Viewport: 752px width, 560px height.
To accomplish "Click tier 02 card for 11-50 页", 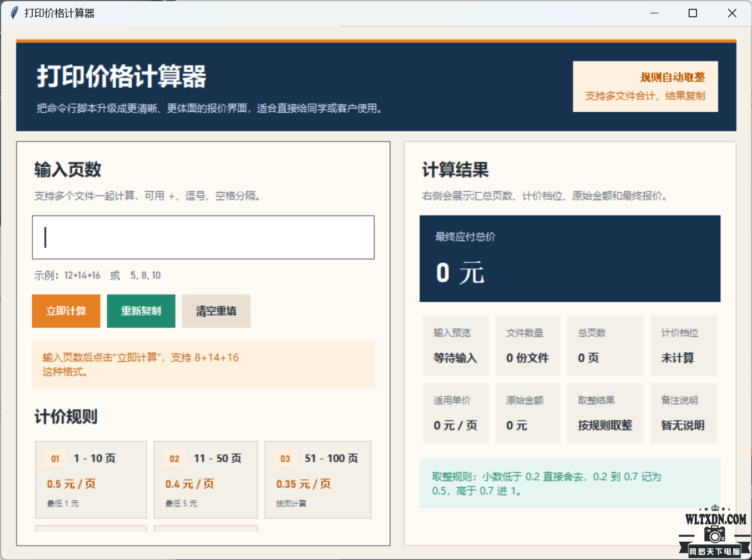I will 205,479.
